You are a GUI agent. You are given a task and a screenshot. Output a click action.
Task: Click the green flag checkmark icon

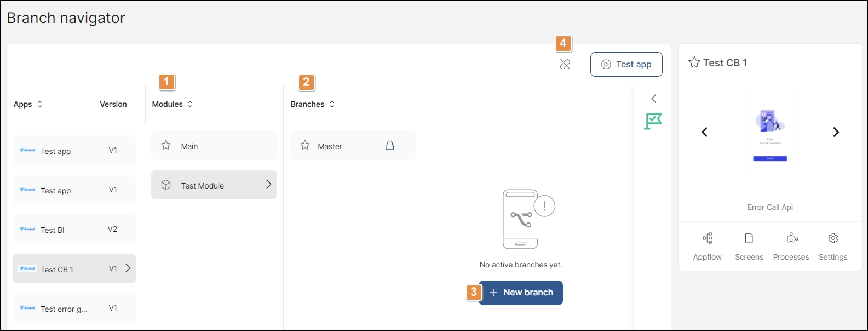tap(653, 121)
